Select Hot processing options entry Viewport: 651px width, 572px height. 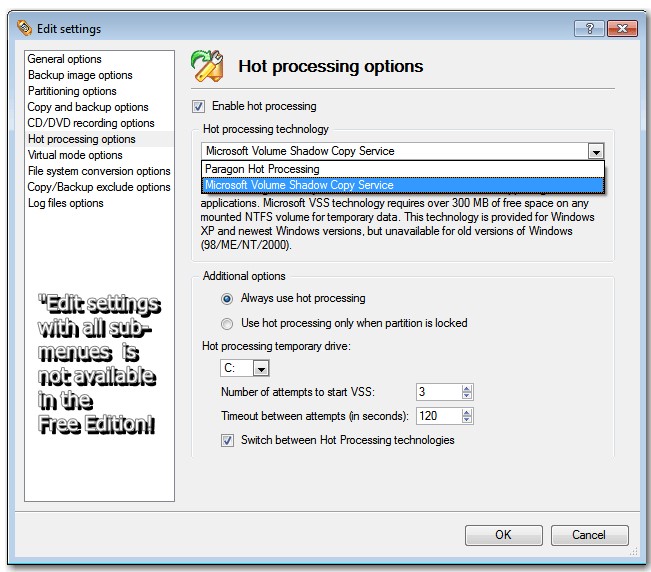tap(99, 139)
